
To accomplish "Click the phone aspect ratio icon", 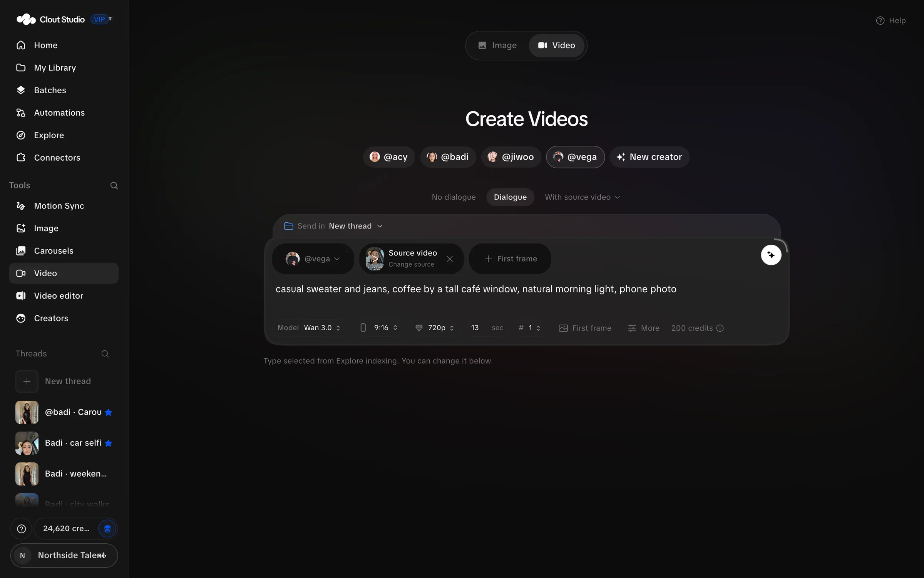I will (x=363, y=328).
